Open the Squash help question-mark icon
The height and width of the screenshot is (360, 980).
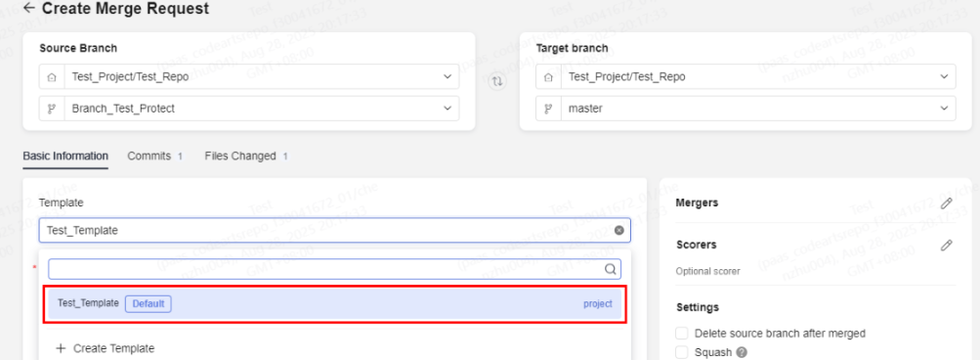[x=742, y=352]
